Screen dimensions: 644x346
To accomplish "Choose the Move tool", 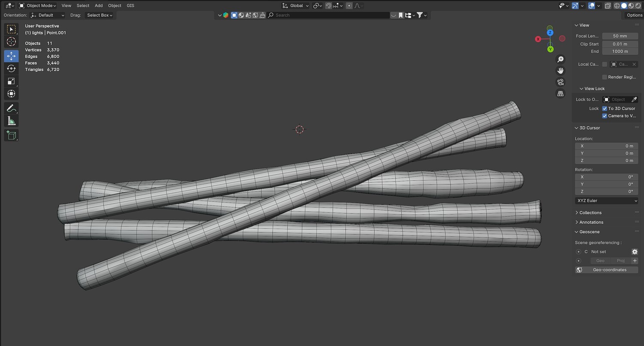I will click(x=12, y=56).
